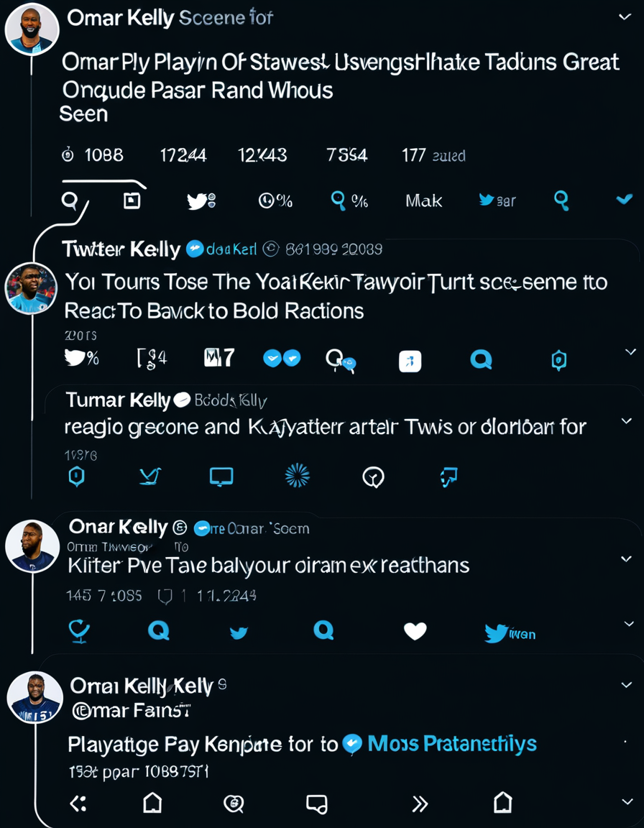Click the hexagon shield icon in third tweet
The height and width of the screenshot is (828, 644).
click(x=76, y=476)
